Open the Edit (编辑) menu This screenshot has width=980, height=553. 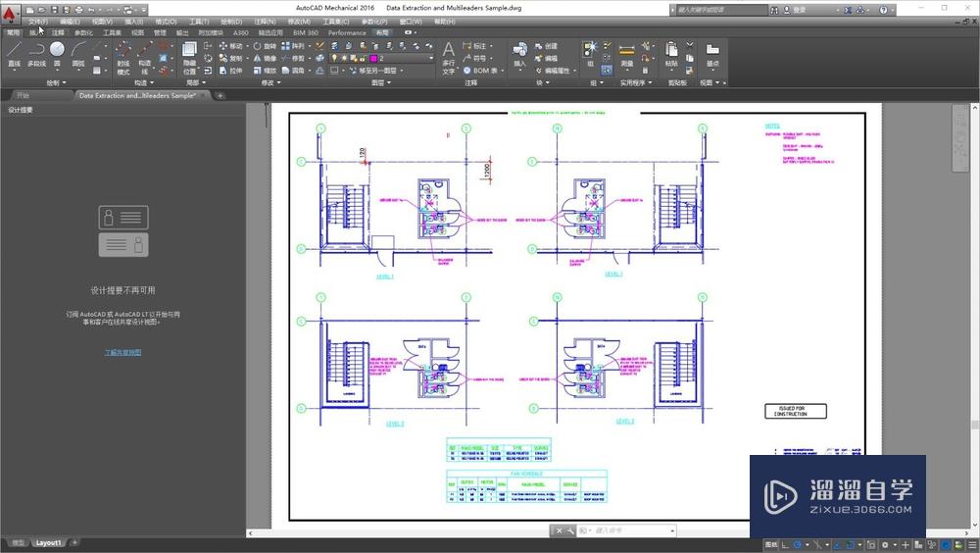(x=70, y=22)
